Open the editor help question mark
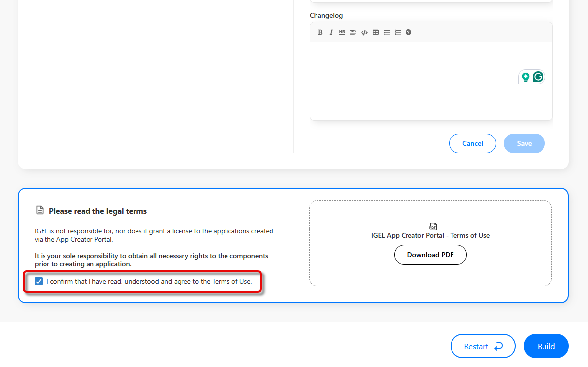The width and height of the screenshot is (588, 367). pyautogui.click(x=408, y=32)
